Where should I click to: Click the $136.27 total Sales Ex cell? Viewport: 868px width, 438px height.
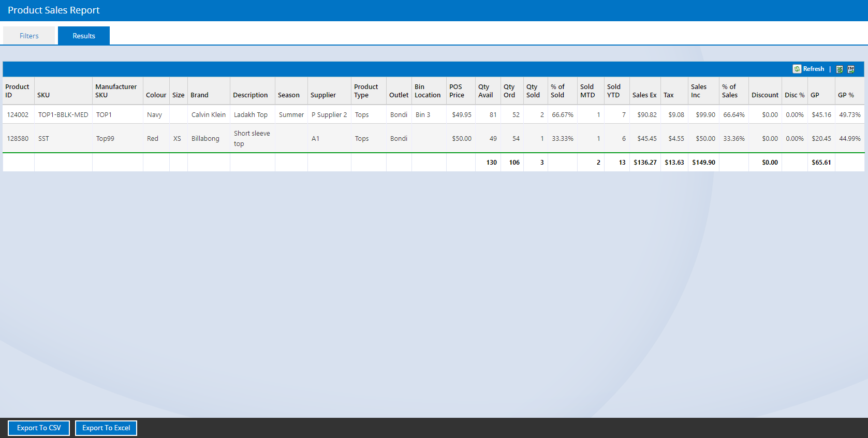(x=645, y=162)
